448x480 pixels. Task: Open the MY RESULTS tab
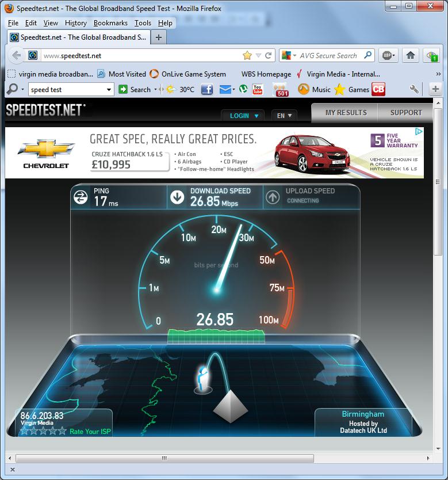(346, 113)
